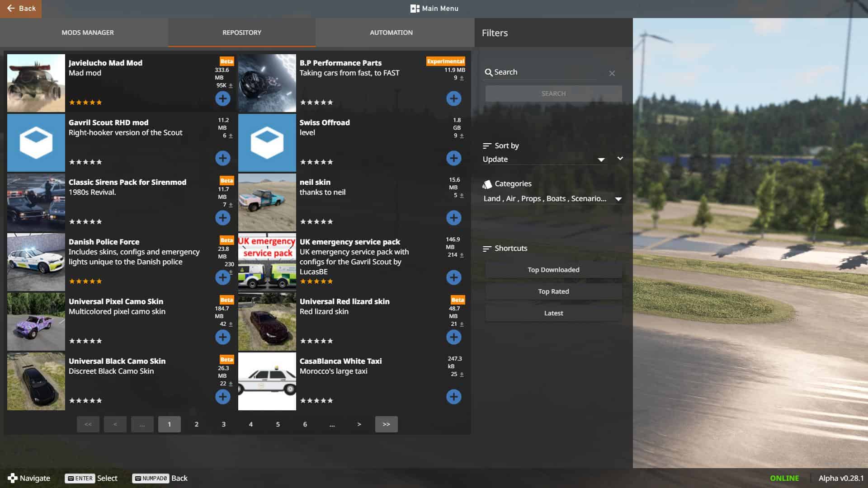Show Top Downloaded mods

(553, 270)
